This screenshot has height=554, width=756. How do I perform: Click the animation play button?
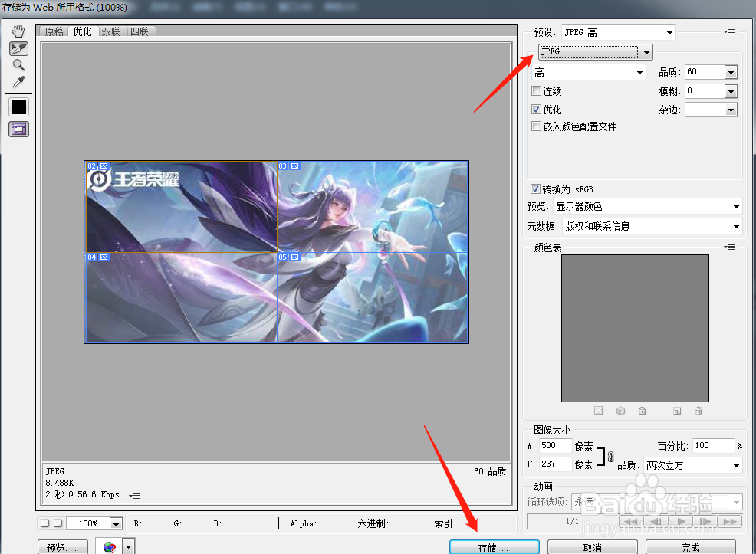[680, 521]
